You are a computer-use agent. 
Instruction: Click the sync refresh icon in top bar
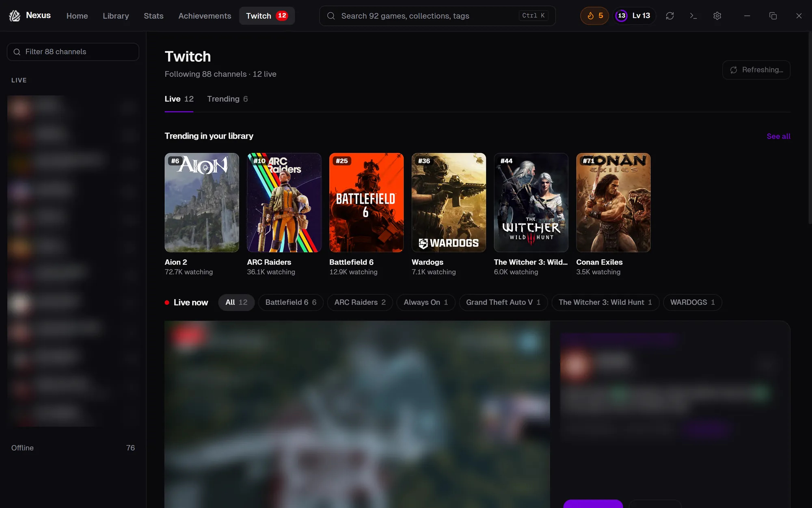pyautogui.click(x=670, y=16)
